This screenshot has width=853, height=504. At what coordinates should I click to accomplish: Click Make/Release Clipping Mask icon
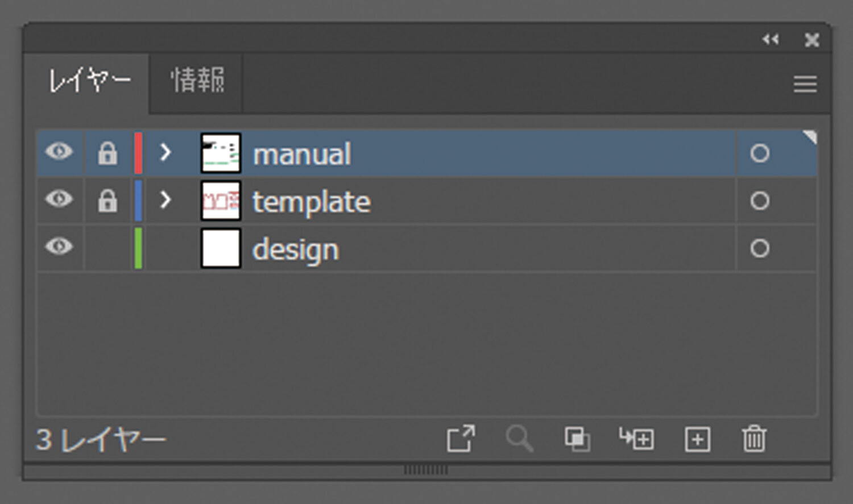[x=577, y=439]
